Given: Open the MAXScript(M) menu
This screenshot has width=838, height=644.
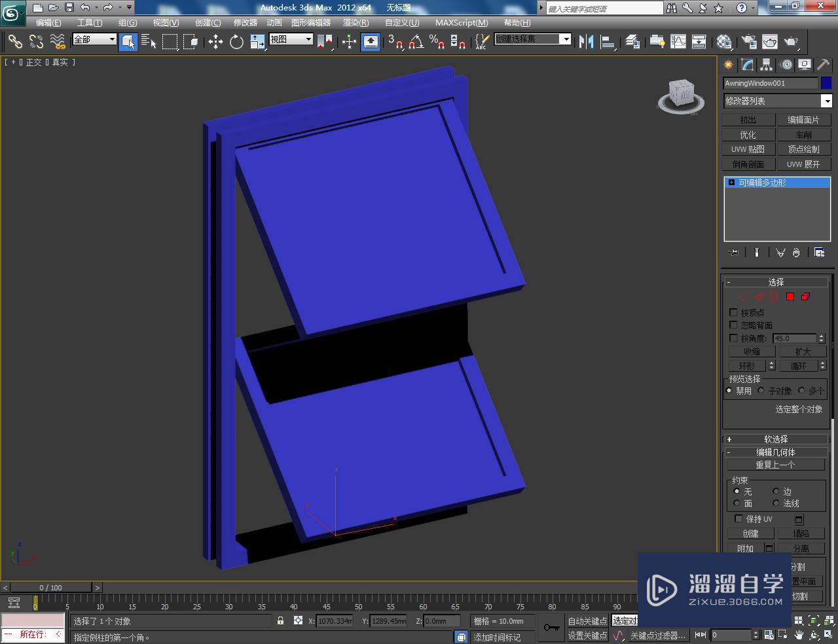Looking at the screenshot, I should [x=462, y=23].
